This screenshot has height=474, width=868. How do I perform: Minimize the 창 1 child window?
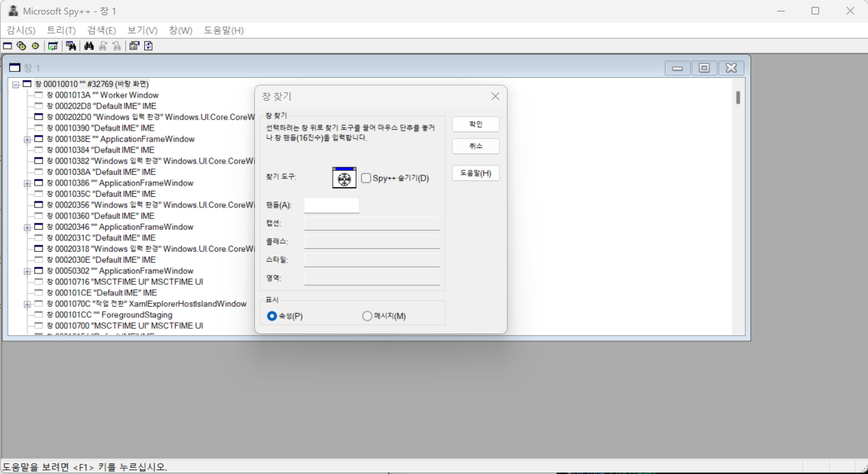pos(677,68)
